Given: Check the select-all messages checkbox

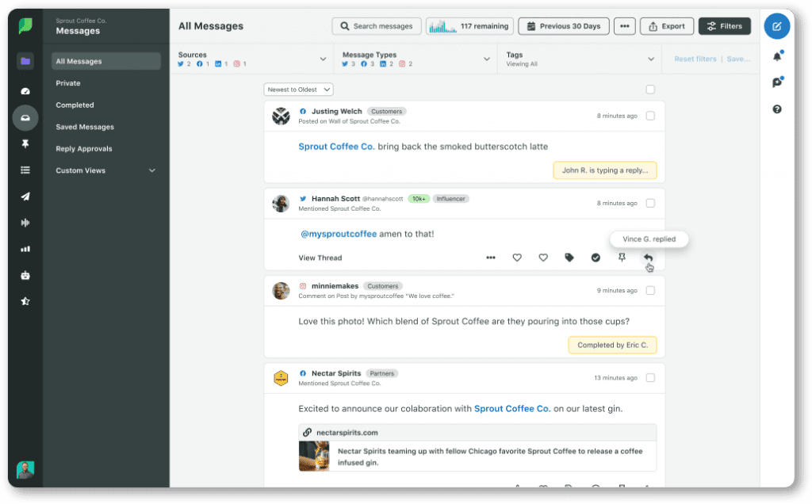Looking at the screenshot, I should (x=649, y=90).
